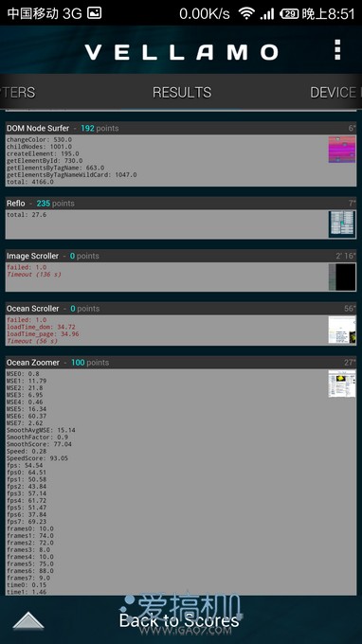The height and width of the screenshot is (644, 362).
Task: Collapse the Reflo results header
Action: point(181,204)
